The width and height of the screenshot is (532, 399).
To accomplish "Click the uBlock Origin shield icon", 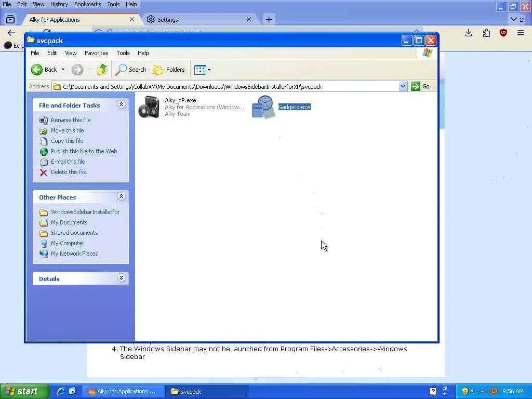I will [503, 33].
